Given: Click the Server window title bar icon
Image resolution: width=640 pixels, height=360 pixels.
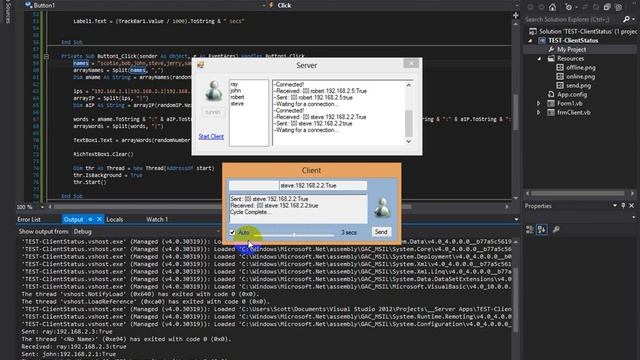Looking at the screenshot, I should pos(200,65).
